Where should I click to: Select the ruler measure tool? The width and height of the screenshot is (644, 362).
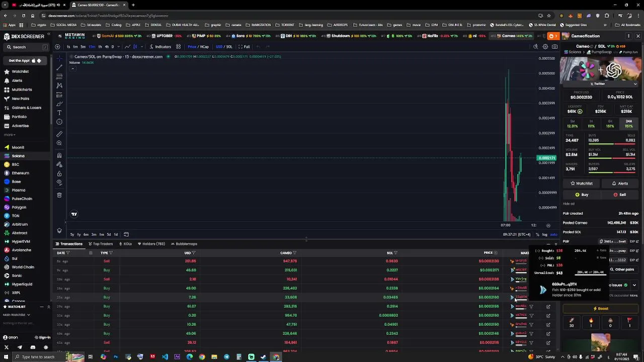59,134
